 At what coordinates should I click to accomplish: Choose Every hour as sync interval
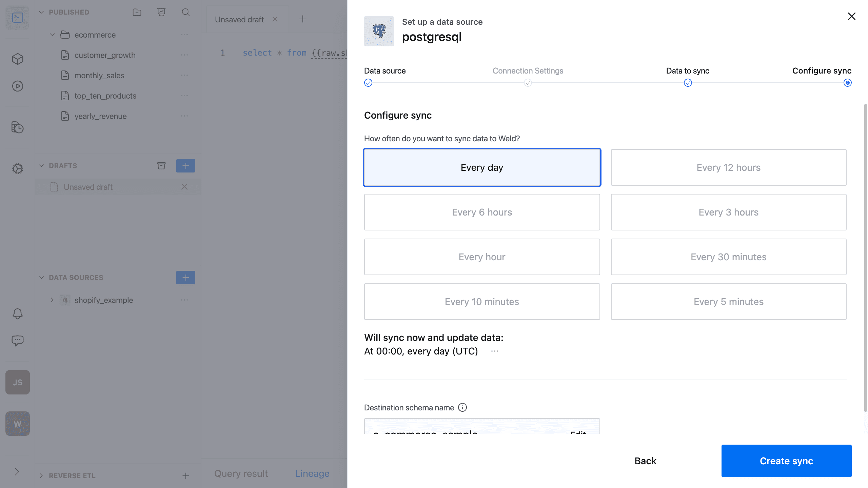tap(482, 257)
